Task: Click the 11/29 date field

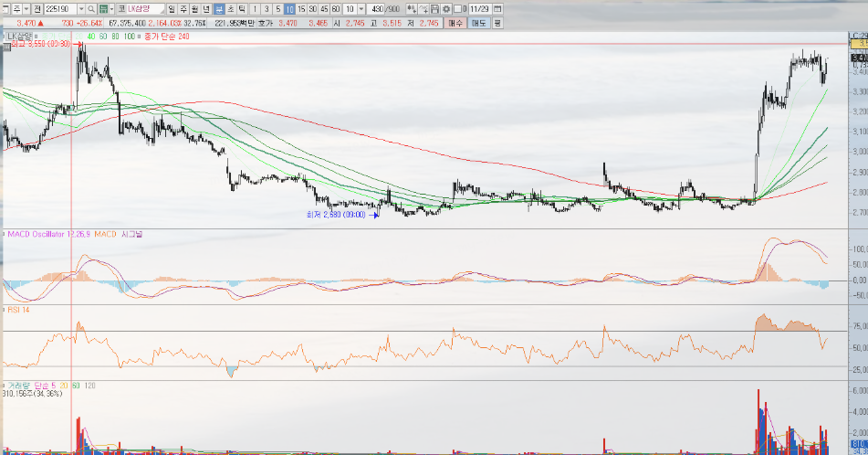Action: point(479,9)
